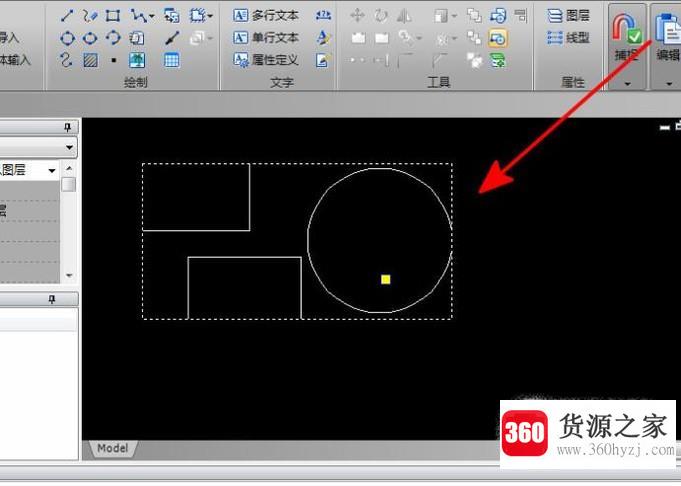Click the 编辑 edit clipboard button
Viewport: 681px width, 486px height.
coord(667,37)
